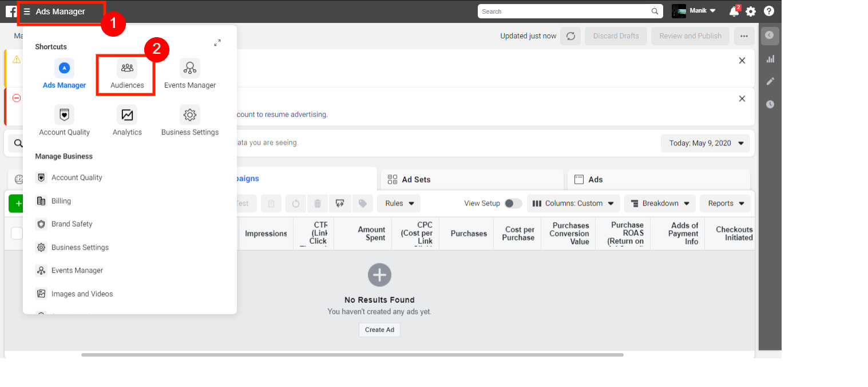Viewport: 868px width, 387px height.
Task: Click the Adds of Payment Info header
Action: [x=677, y=234]
